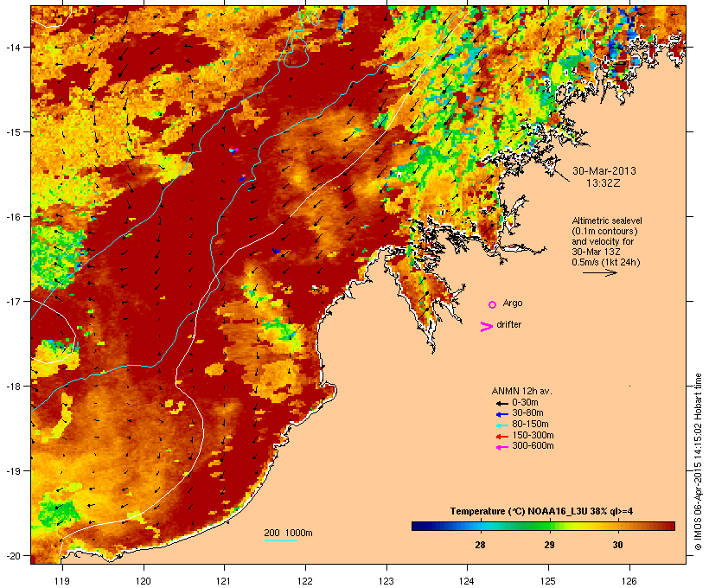This screenshot has width=709, height=588.
Task: Click the 150-300m depth label
Action: pyautogui.click(x=533, y=435)
